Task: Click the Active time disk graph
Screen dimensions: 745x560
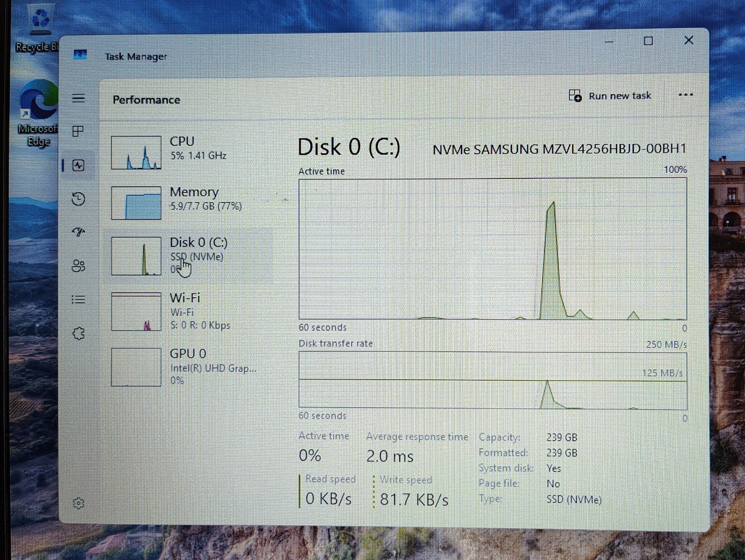Action: 492,248
